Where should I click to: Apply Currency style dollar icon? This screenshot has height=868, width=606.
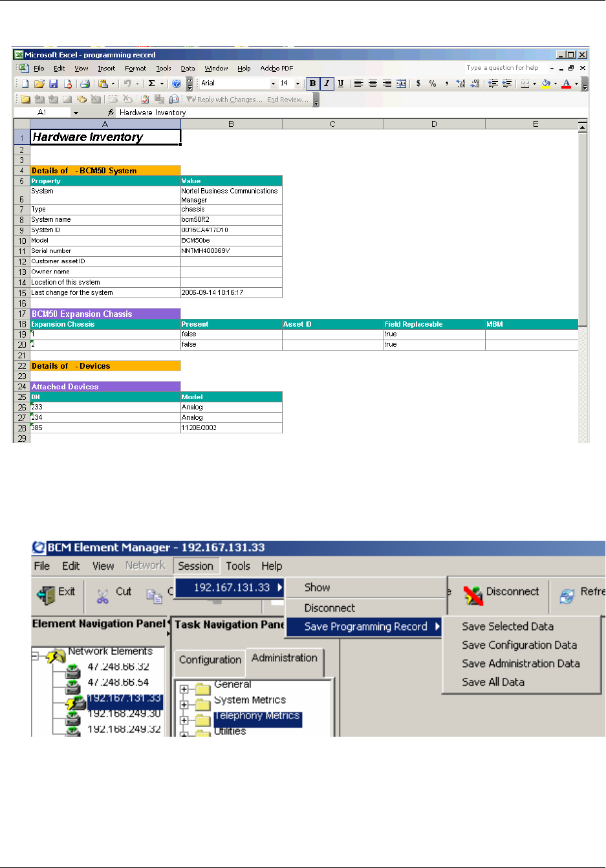click(418, 83)
